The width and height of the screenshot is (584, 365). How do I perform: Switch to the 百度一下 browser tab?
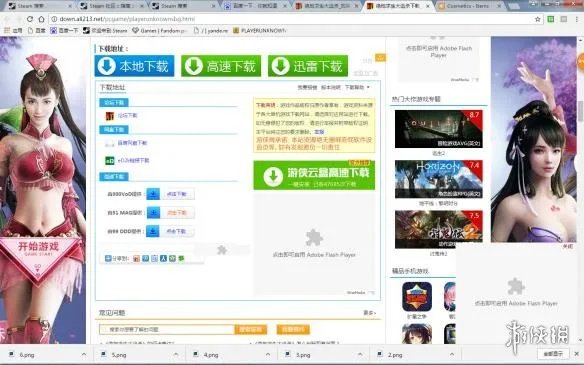pos(255,6)
